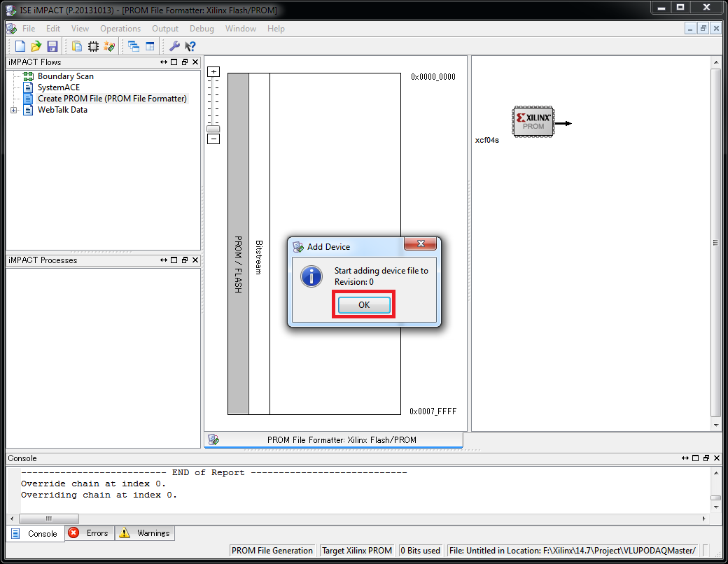Screen dimensions: 728x564
Task: Click the Xilinx PROM xcf04s device chip
Action: [x=533, y=122]
